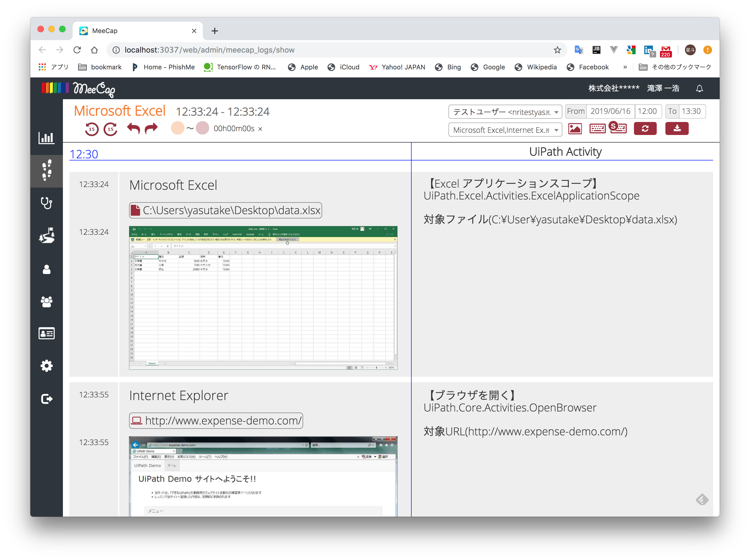Select the footprints log sidebar icon
Image resolution: width=750 pixels, height=560 pixels.
(x=46, y=170)
